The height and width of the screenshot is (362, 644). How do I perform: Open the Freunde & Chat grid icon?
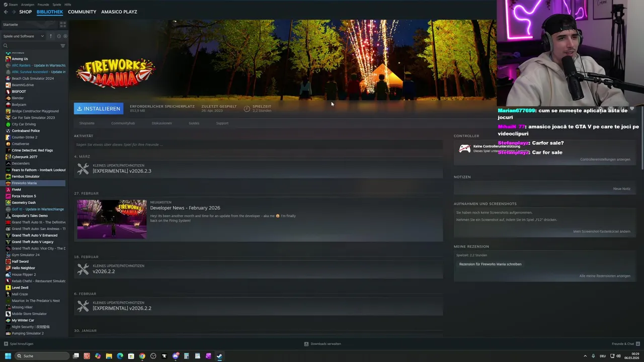tap(638, 344)
